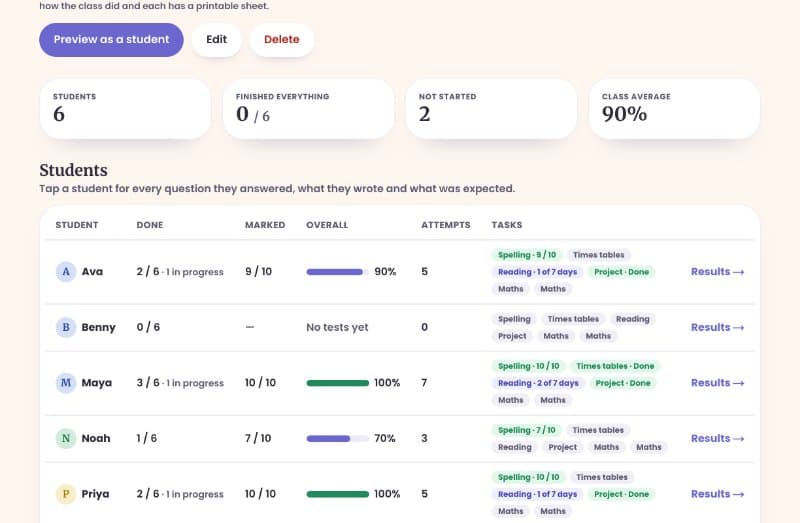Click Ava's 'Project · Done' tag

pos(621,272)
